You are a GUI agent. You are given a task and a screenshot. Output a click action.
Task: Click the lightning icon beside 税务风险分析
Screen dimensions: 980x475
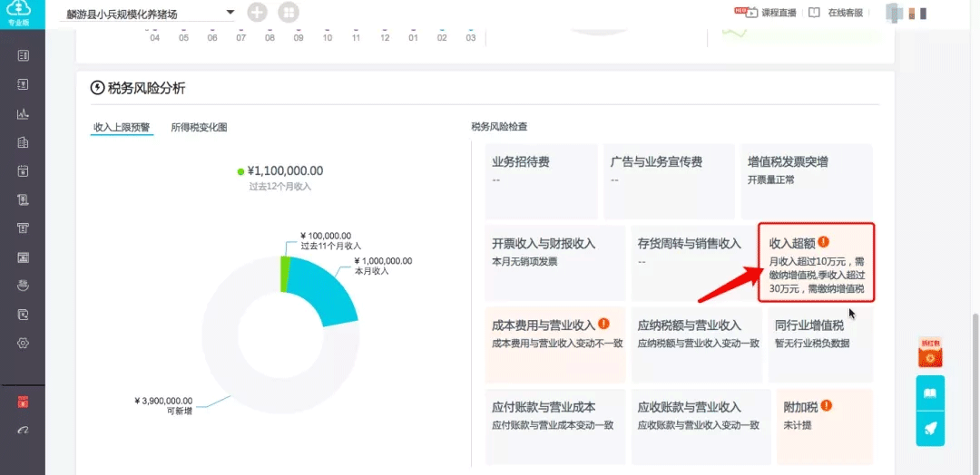pos(97,87)
